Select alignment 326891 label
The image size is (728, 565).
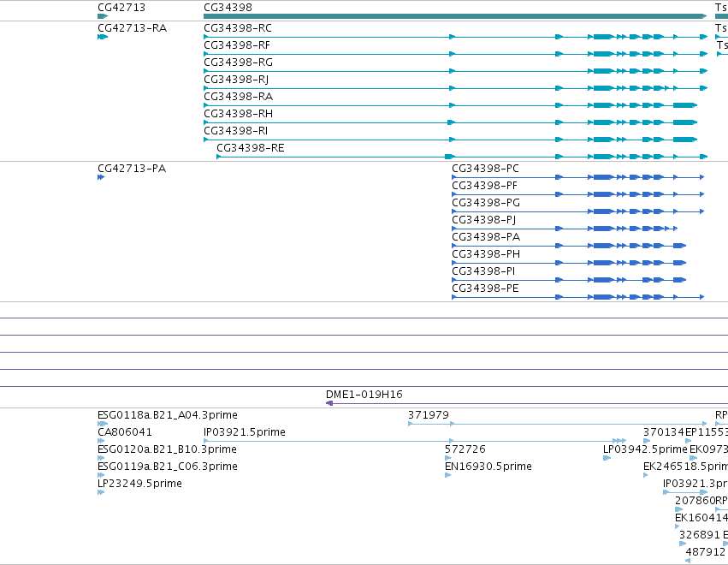click(x=700, y=535)
